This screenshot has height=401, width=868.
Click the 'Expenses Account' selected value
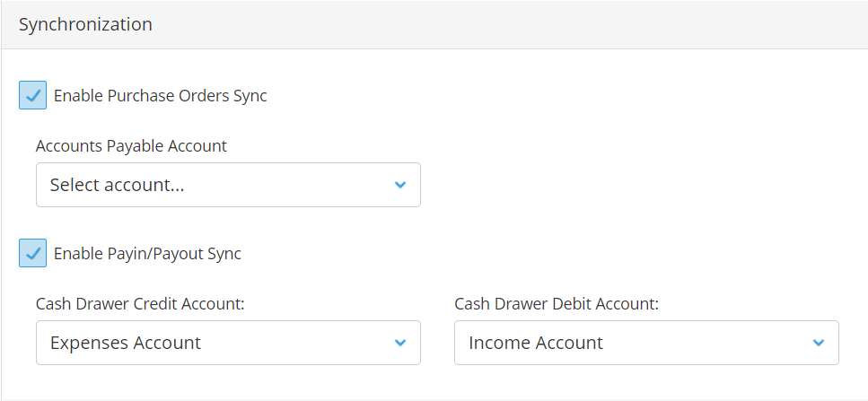click(x=125, y=343)
